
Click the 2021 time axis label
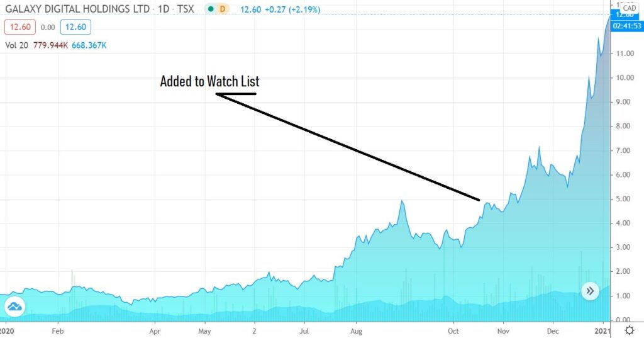pyautogui.click(x=602, y=331)
